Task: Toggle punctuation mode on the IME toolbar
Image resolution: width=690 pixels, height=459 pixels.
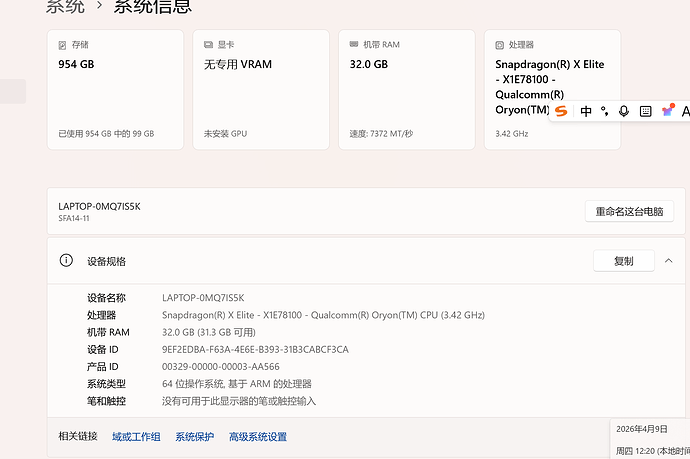Action: tap(605, 111)
